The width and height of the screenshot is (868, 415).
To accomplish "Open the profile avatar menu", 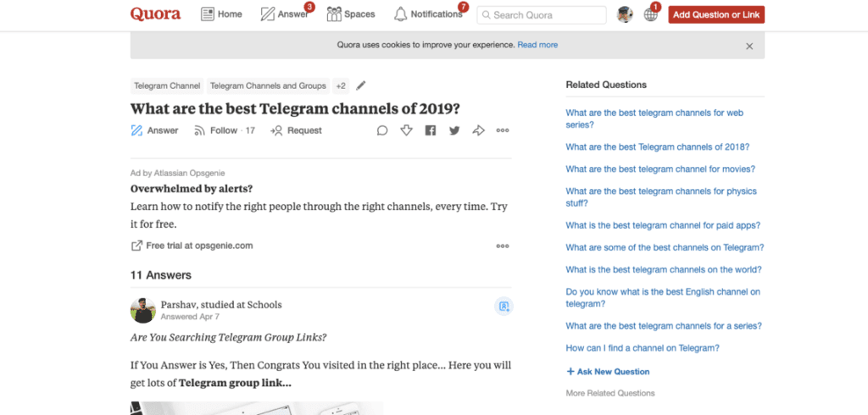I will click(625, 15).
